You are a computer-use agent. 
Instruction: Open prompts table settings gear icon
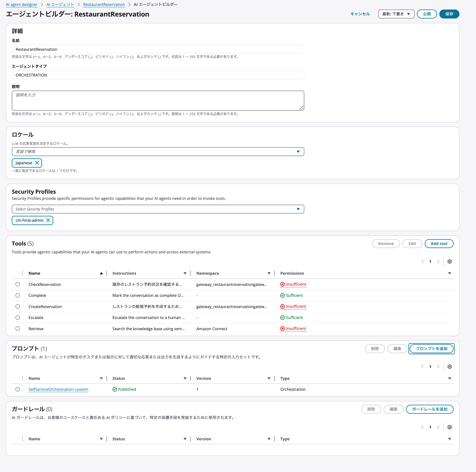pyautogui.click(x=450, y=367)
